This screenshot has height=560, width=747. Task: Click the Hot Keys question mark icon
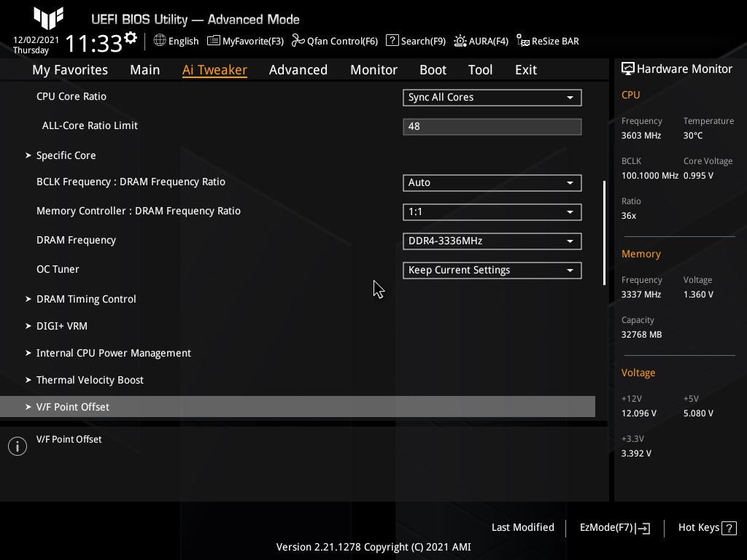point(729,528)
